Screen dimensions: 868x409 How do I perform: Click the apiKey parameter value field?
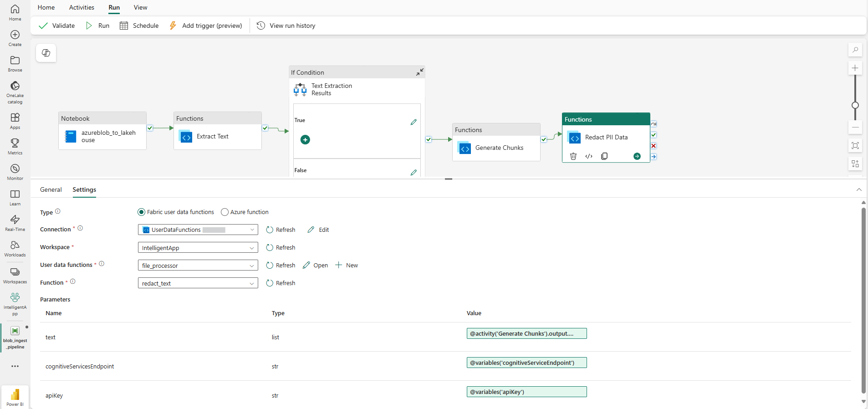[527, 392]
